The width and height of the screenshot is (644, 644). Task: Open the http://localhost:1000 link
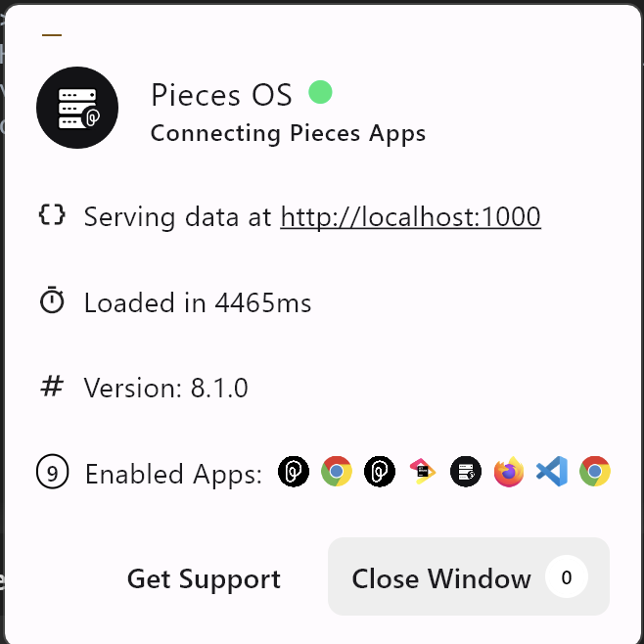pyautogui.click(x=410, y=216)
